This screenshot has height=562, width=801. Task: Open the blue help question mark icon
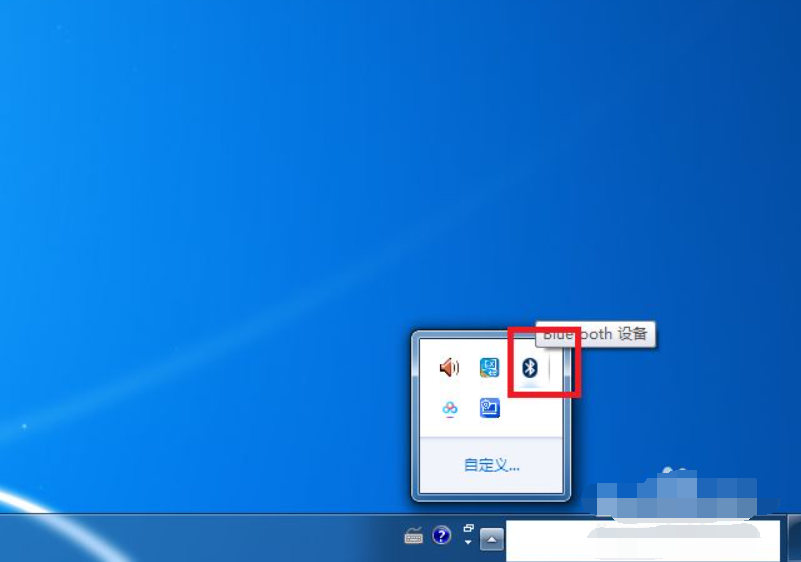pos(441,535)
